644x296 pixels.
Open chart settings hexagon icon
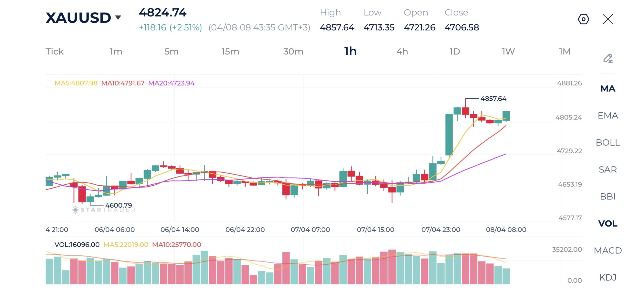pyautogui.click(x=583, y=19)
